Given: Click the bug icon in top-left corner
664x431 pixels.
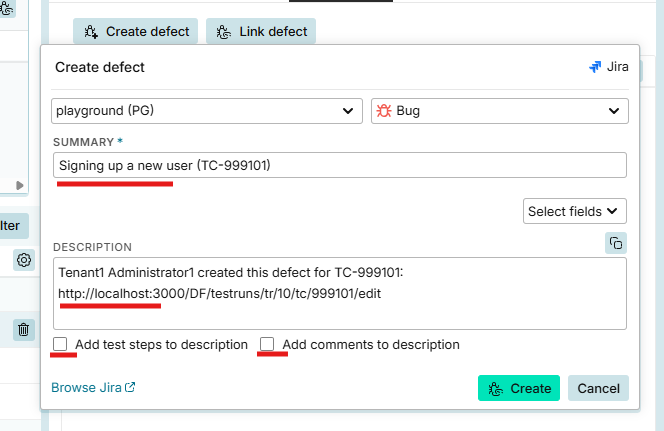Looking at the screenshot, I should coord(7,8).
